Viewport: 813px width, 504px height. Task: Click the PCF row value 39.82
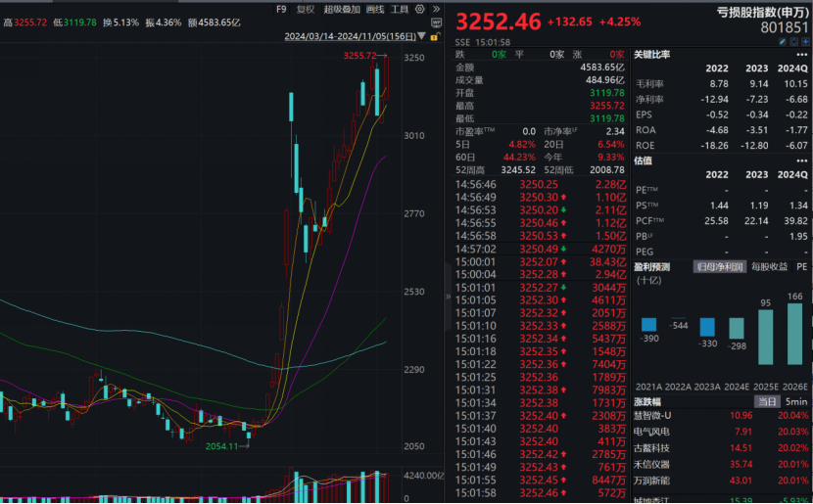click(x=795, y=221)
